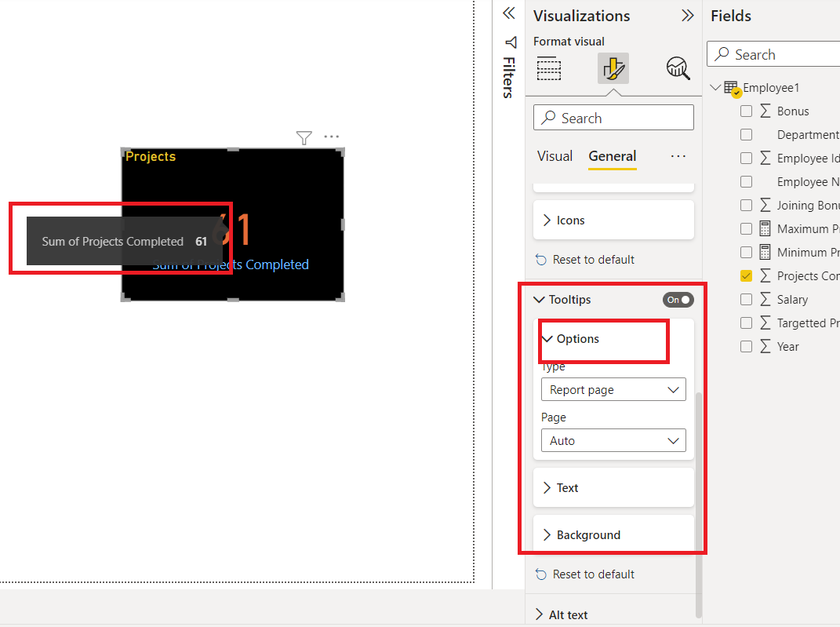Uncheck the Projects Completed field checkbox
This screenshot has height=627, width=840.
[746, 276]
